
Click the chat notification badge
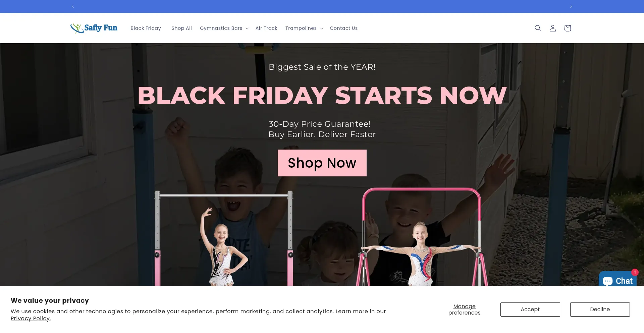(635, 272)
